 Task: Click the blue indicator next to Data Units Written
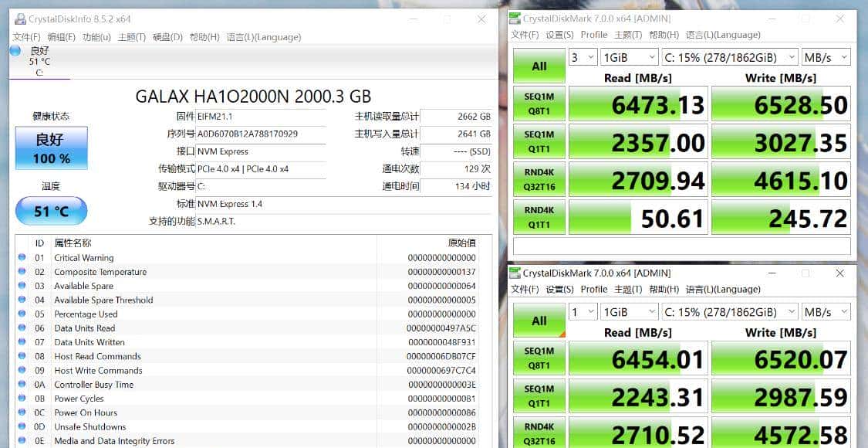(22, 342)
